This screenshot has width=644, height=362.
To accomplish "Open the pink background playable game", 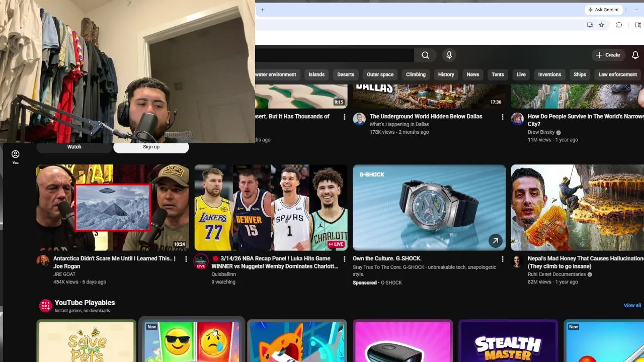I will pyautogui.click(x=403, y=341).
